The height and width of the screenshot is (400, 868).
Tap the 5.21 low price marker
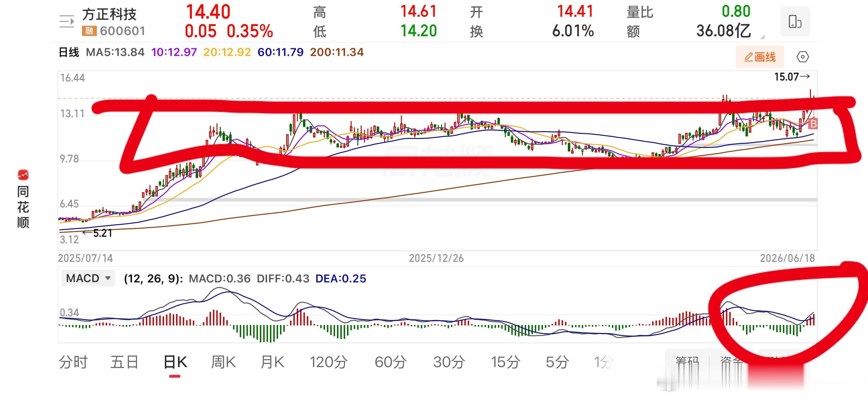pyautogui.click(x=97, y=233)
